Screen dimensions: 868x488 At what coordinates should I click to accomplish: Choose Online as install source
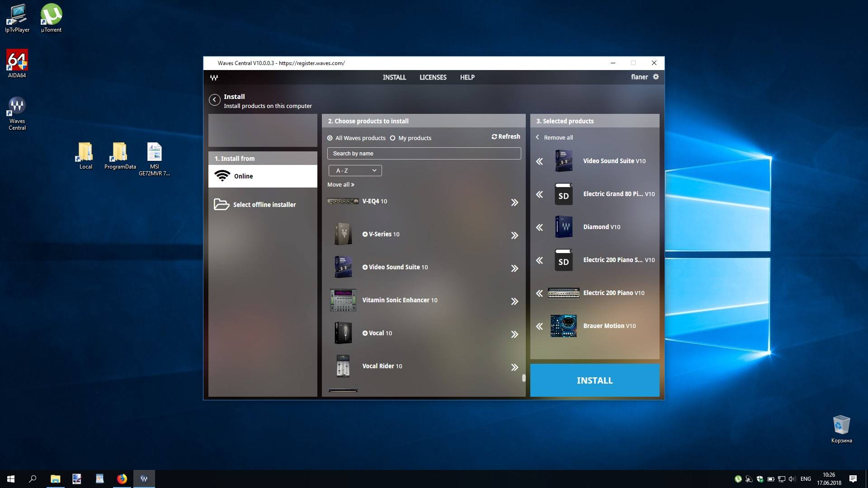click(263, 176)
